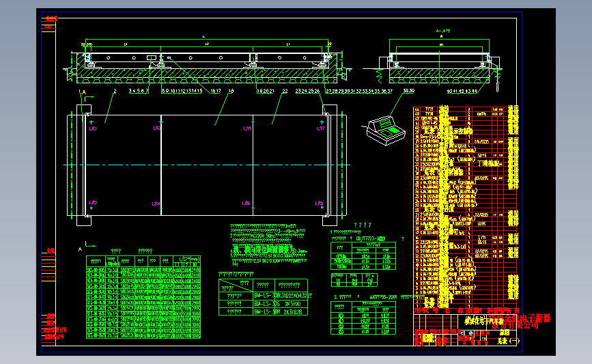Select the L2 dimension label
Viewport: 592px width, 364px height.
[x=207, y=44]
